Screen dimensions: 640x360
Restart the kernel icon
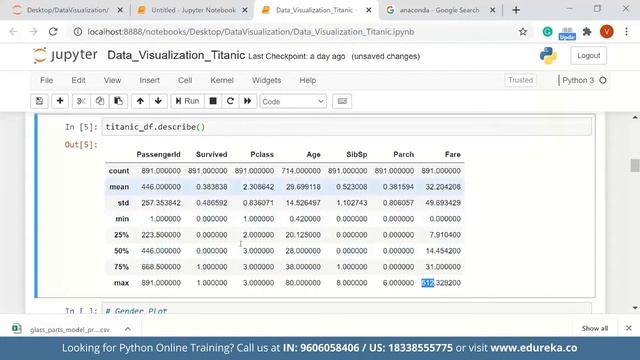coord(230,101)
